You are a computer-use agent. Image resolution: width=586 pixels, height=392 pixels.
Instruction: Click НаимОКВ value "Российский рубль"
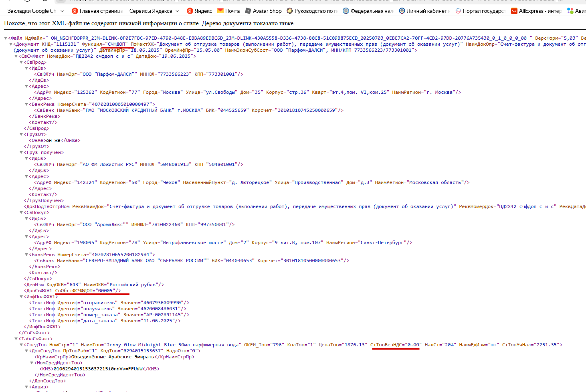click(133, 285)
